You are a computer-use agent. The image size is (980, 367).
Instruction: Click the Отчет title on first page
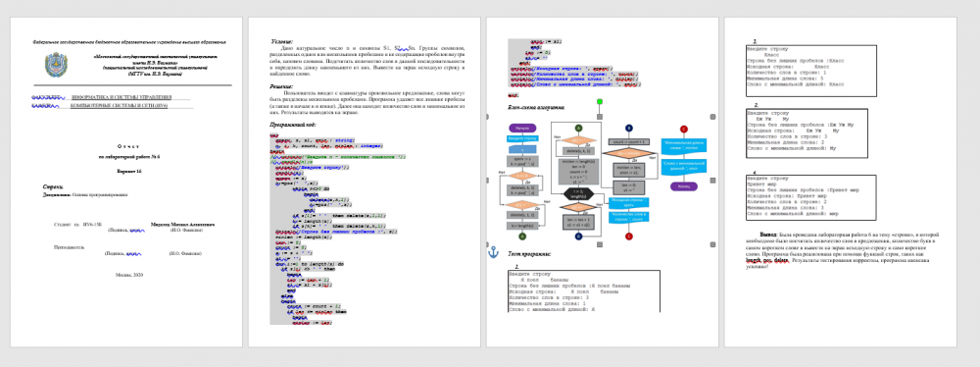click(x=125, y=143)
